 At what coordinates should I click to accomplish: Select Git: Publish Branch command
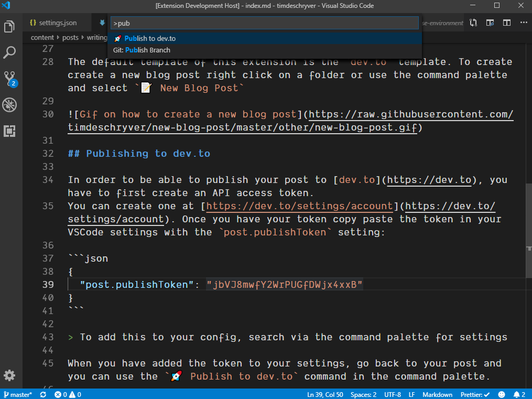click(265, 50)
